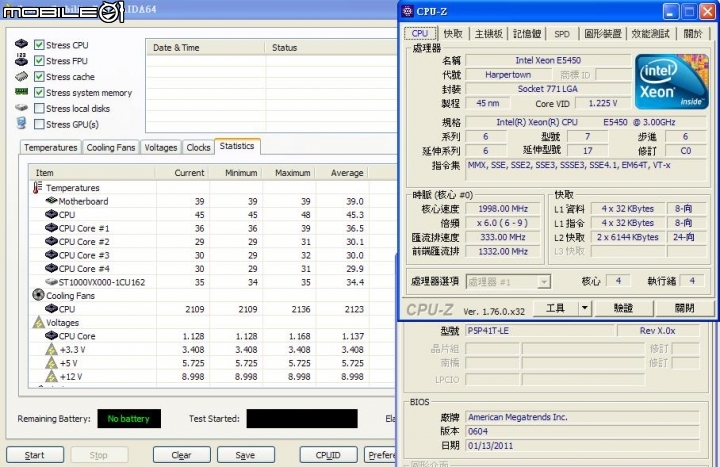Enable Stress local disks checkbox
The height and width of the screenshot is (467, 720).
pyautogui.click(x=39, y=108)
